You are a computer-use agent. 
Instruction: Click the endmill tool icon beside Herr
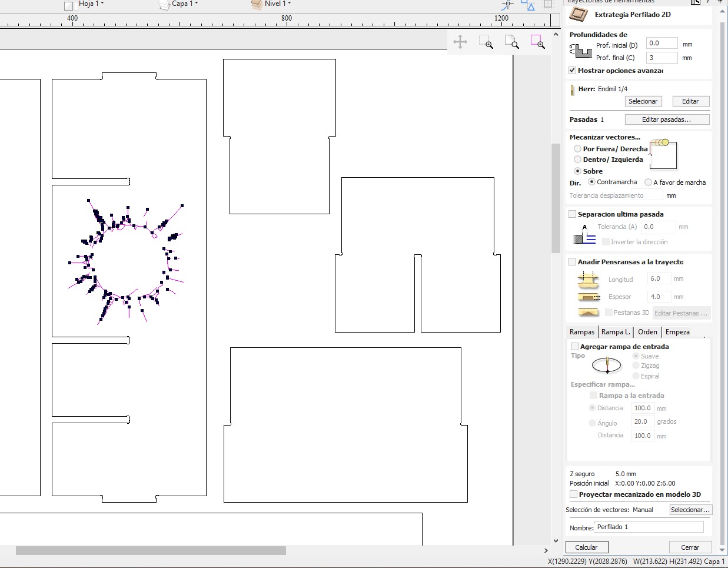coord(572,89)
